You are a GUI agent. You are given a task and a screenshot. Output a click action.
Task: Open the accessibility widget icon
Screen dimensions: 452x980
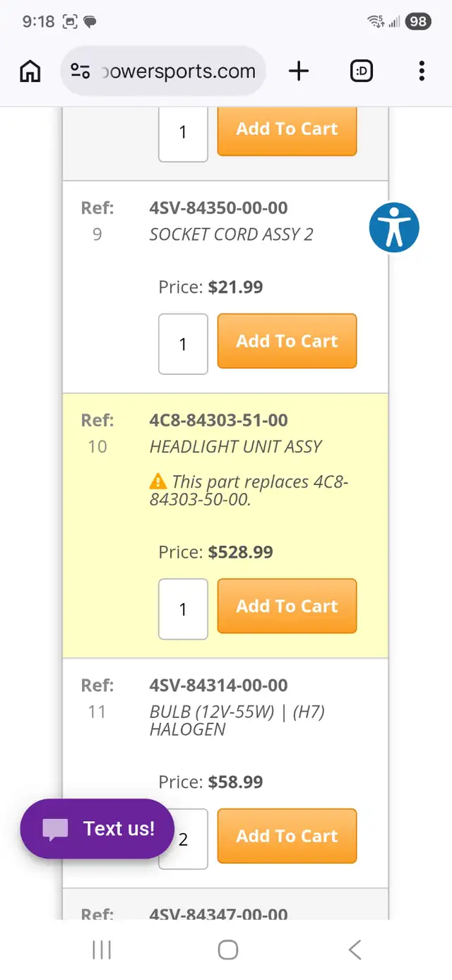coord(394,227)
